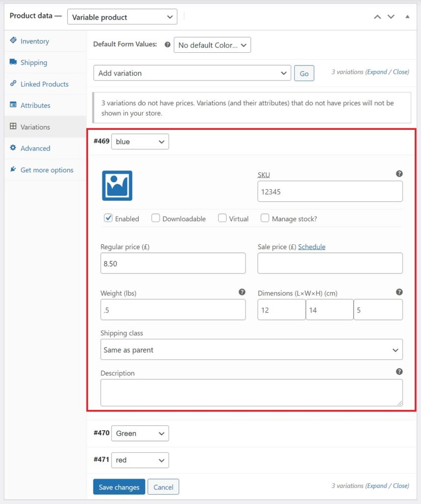Click the SKU help icon

pos(399,174)
